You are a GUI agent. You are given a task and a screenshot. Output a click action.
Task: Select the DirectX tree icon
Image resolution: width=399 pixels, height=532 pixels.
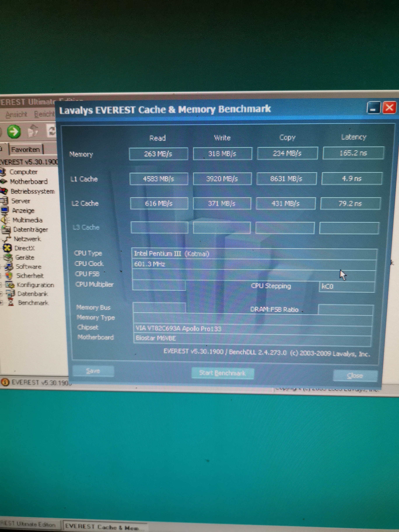(x=7, y=248)
